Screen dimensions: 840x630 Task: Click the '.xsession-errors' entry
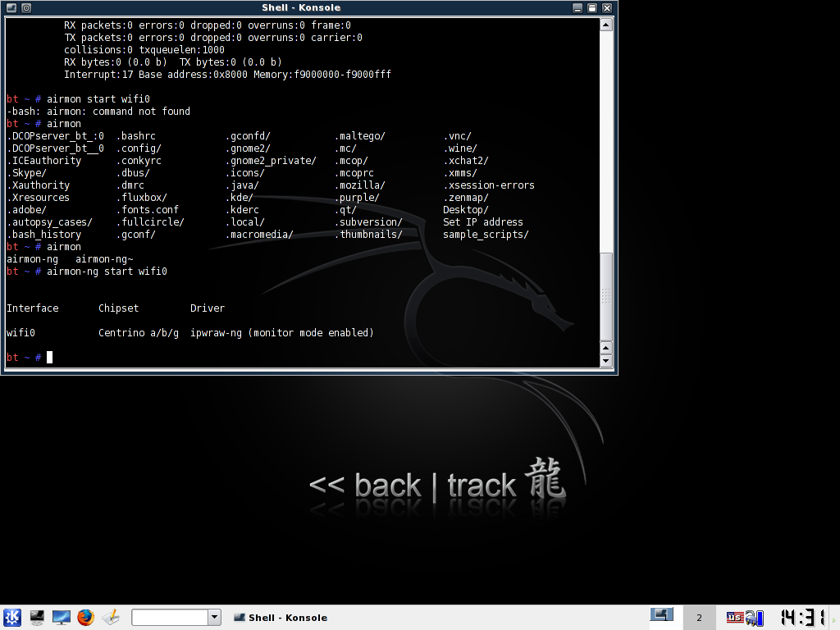pyautogui.click(x=489, y=185)
